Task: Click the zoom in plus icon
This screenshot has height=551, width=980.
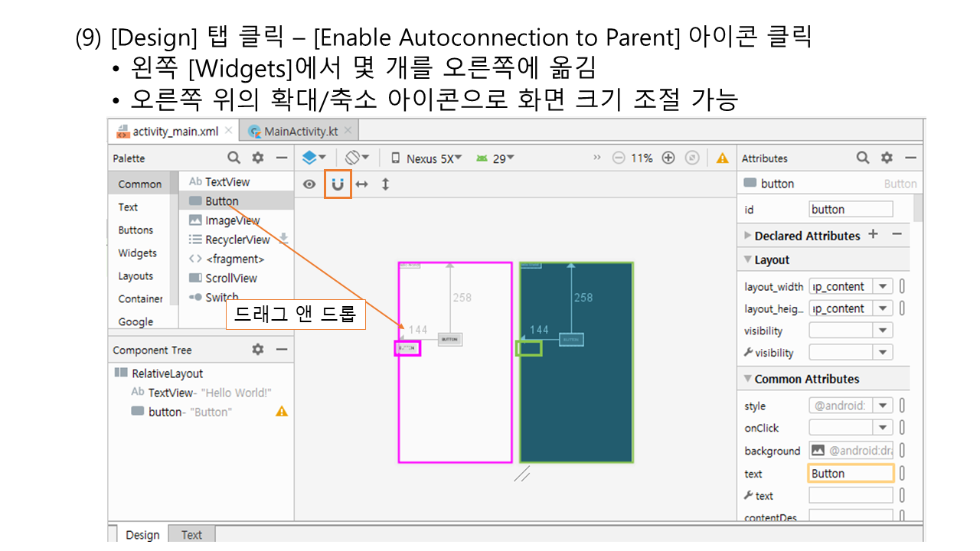Action: click(x=668, y=158)
